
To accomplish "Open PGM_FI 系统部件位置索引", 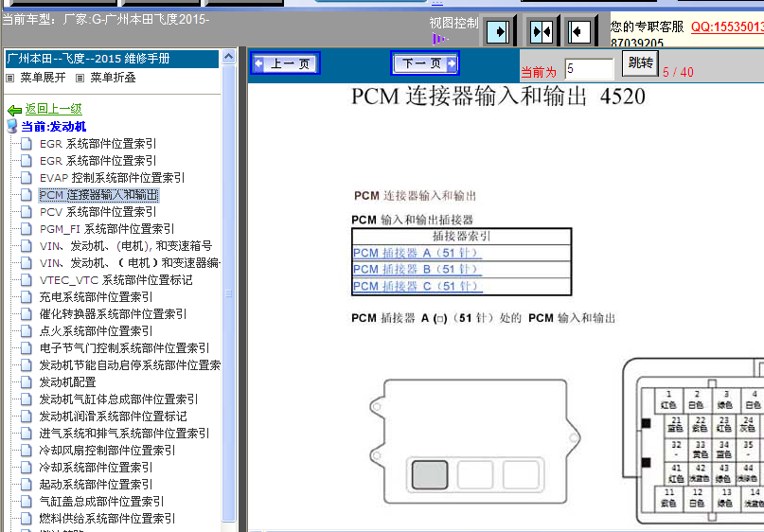I will [107, 229].
